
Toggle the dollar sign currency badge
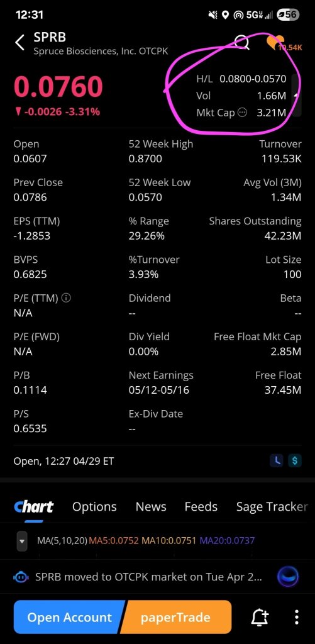pos(294,461)
